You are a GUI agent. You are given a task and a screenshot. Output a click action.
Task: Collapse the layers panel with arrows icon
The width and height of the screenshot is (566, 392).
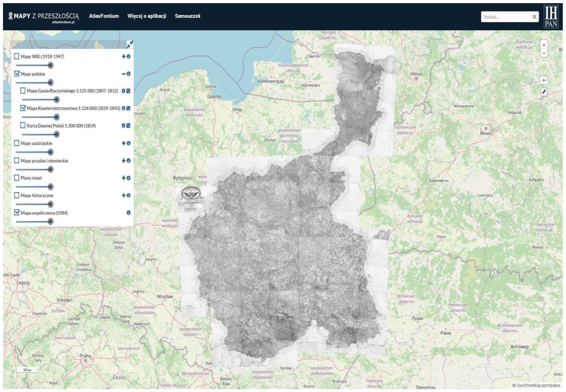(130, 45)
